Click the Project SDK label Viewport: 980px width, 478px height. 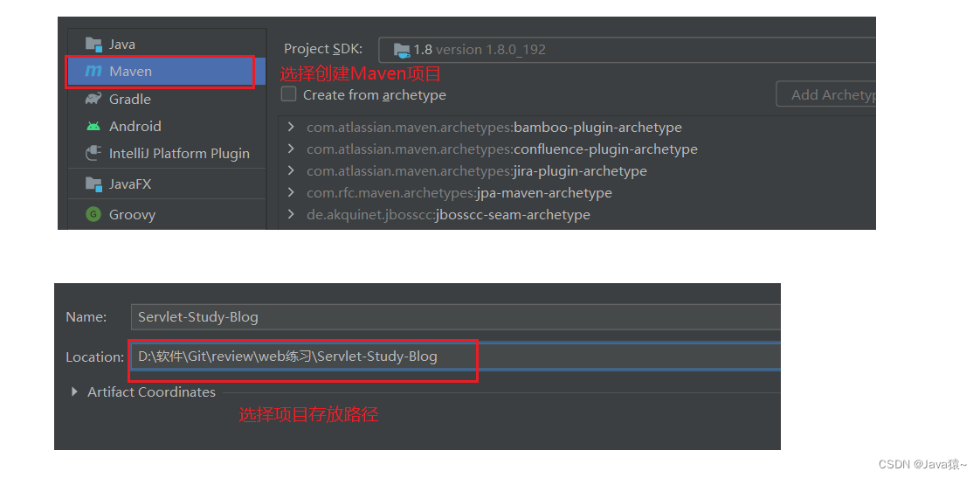coord(323,50)
